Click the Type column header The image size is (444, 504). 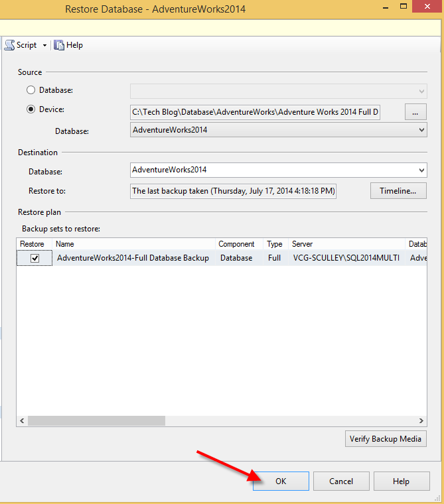click(x=275, y=244)
